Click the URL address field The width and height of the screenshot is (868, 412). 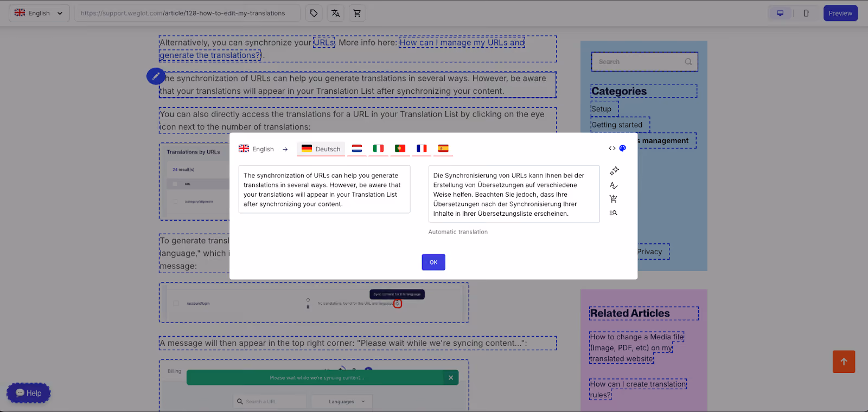pyautogui.click(x=187, y=13)
